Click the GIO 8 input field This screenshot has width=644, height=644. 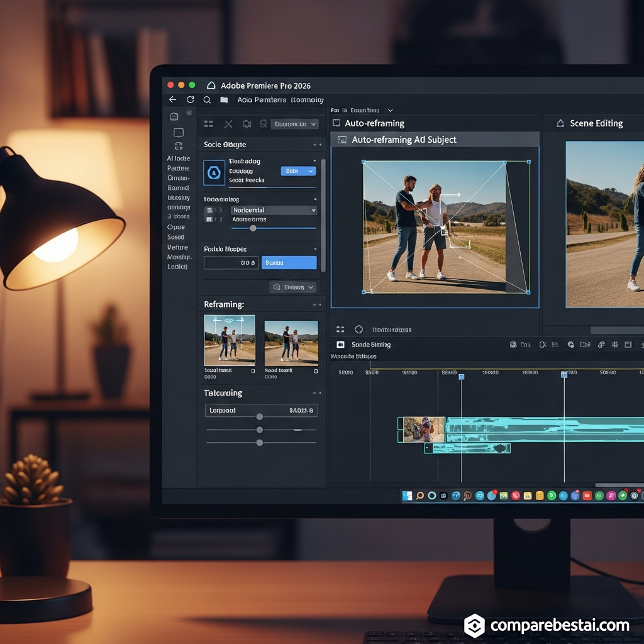point(231,262)
